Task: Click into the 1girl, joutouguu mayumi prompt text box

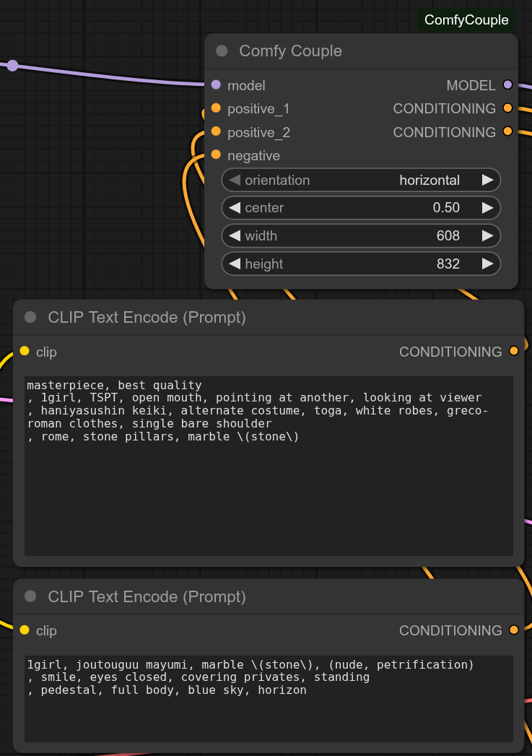Action: pyautogui.click(x=269, y=699)
